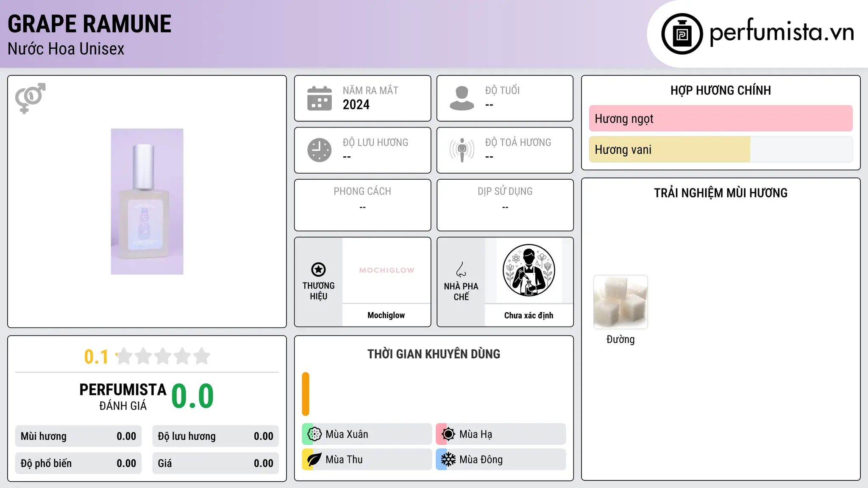The width and height of the screenshot is (868, 488).
Task: Click the star badge icon above Thương Hiệu
Action: [318, 269]
